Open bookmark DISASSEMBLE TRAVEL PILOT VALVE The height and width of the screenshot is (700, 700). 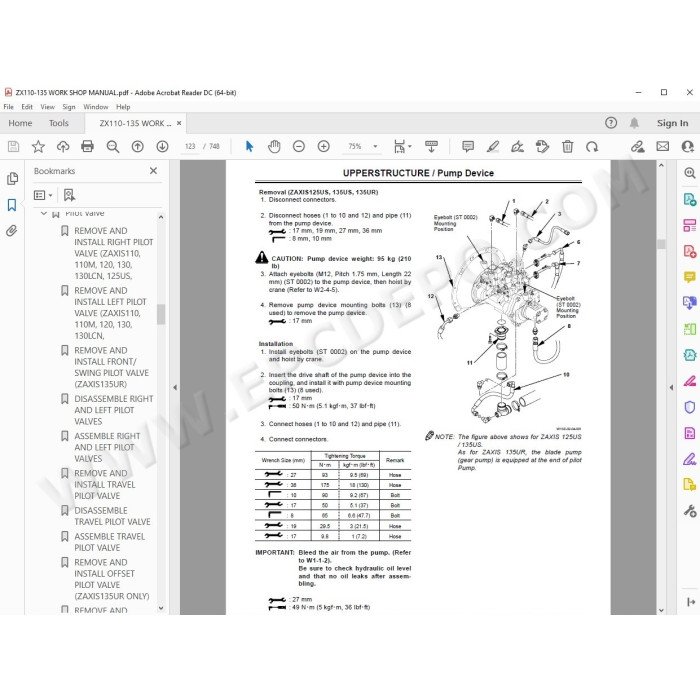click(x=112, y=516)
